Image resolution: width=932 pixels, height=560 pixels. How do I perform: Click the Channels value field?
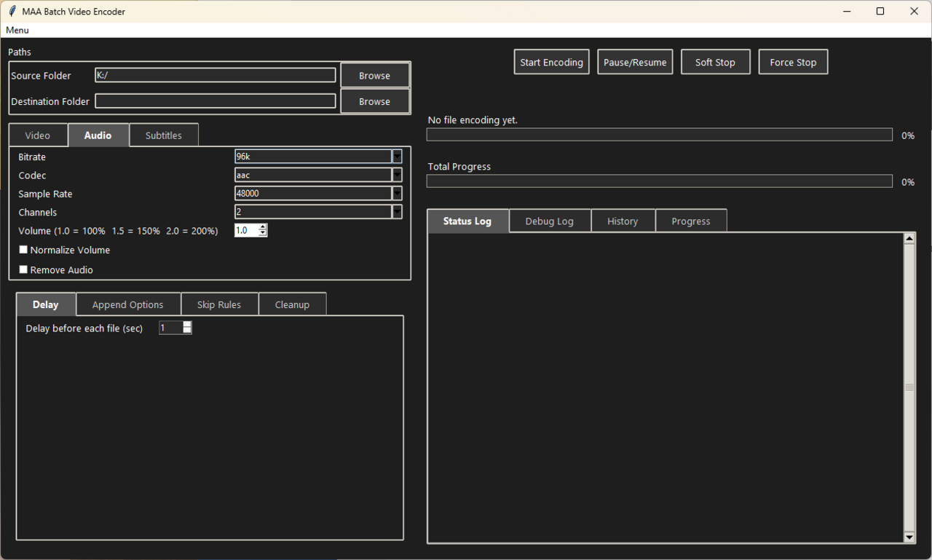[x=313, y=212]
